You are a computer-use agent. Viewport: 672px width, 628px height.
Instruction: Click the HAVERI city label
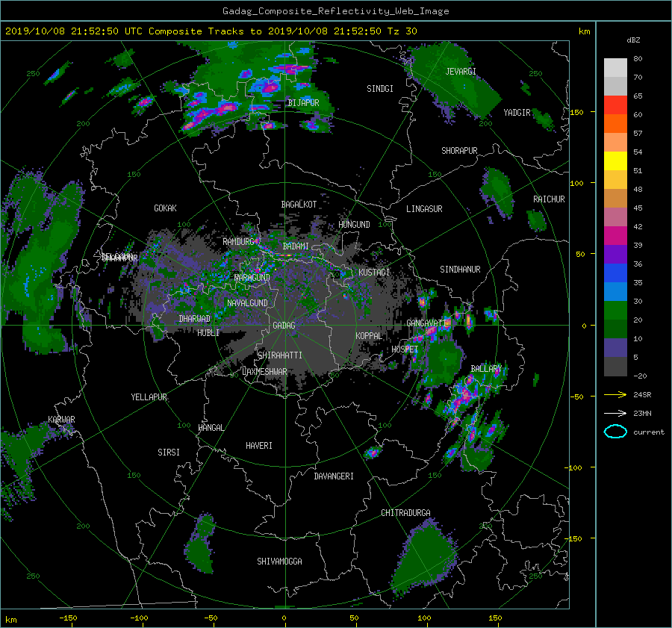pyautogui.click(x=259, y=446)
